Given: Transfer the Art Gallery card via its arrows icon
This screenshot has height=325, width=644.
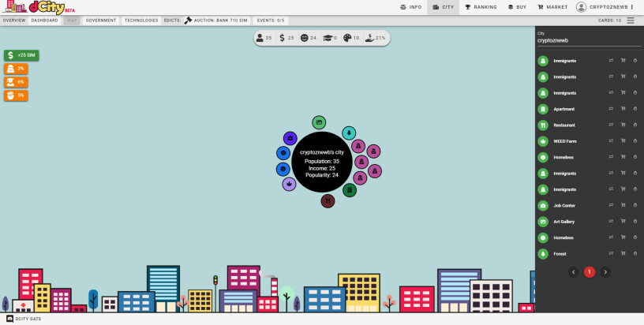Looking at the screenshot, I should point(611,221).
